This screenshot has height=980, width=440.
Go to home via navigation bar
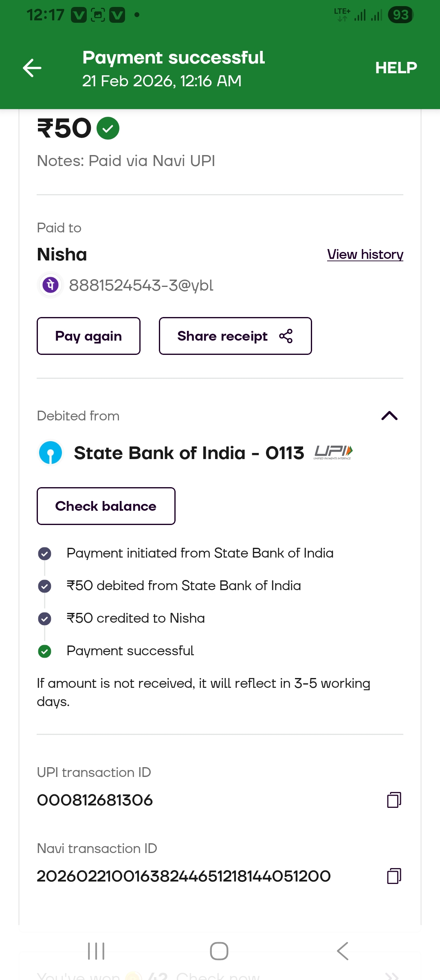coord(219,951)
